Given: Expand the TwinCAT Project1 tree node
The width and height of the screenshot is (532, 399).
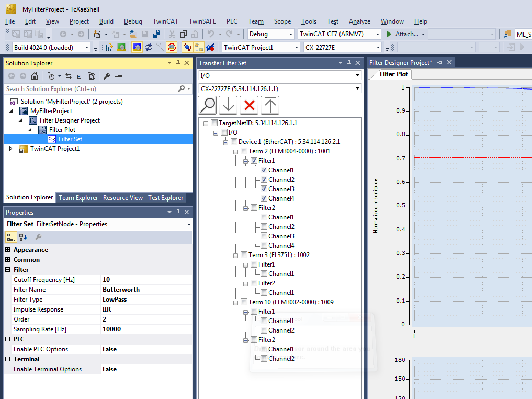Looking at the screenshot, I should tap(10, 149).
